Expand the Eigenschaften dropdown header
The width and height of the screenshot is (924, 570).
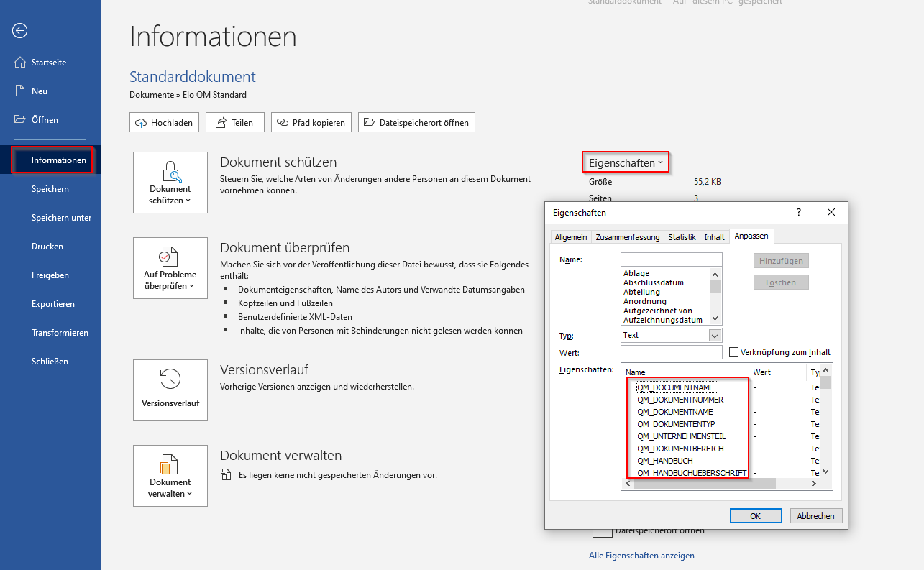pos(626,163)
